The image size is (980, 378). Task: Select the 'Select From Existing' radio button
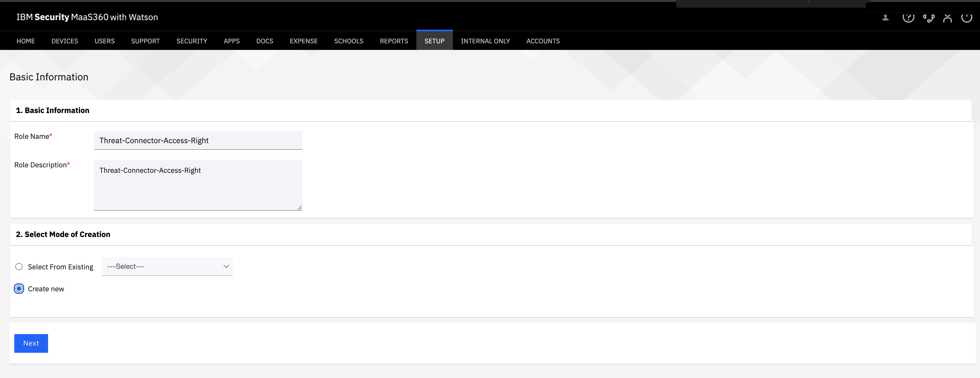19,267
